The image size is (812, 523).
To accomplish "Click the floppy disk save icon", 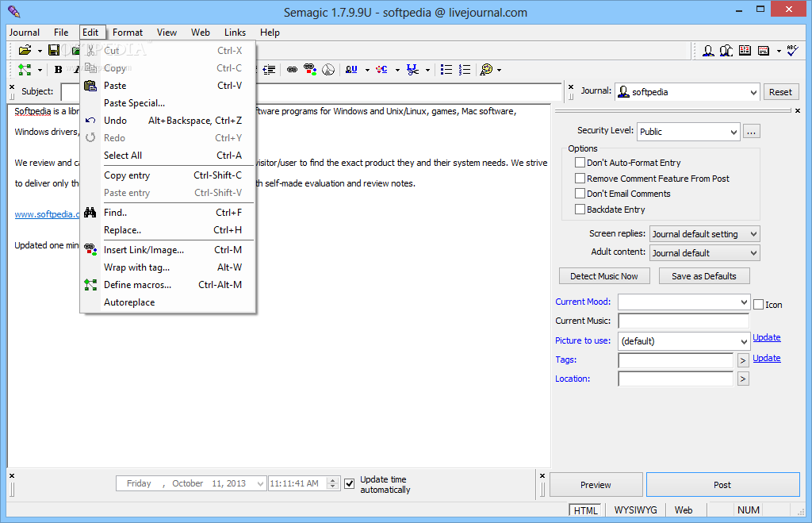I will (x=54, y=50).
